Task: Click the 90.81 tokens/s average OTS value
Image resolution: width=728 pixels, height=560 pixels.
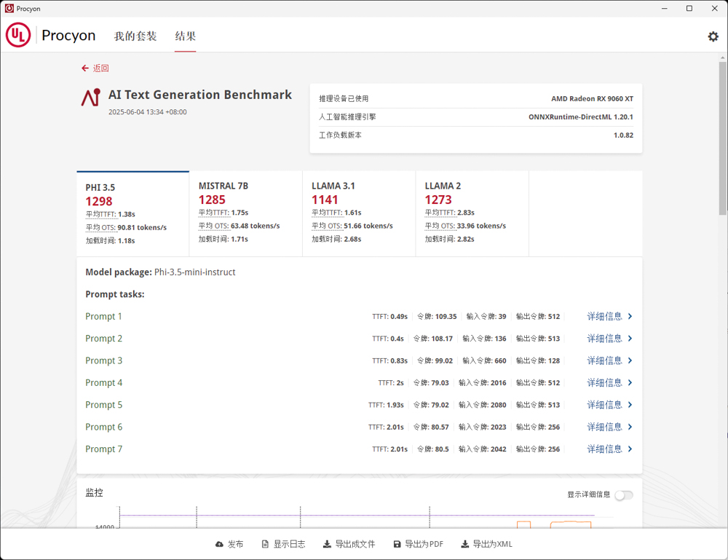Action: pyautogui.click(x=142, y=227)
